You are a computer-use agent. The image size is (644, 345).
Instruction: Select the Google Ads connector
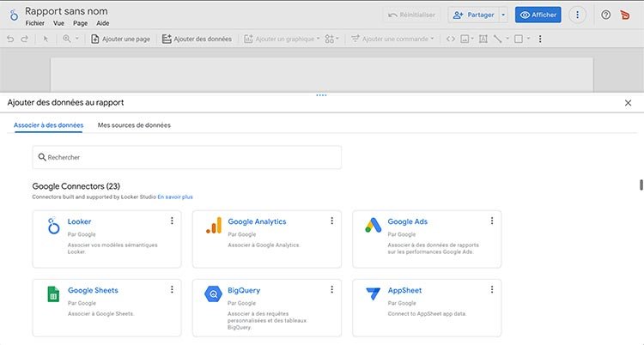pos(427,239)
